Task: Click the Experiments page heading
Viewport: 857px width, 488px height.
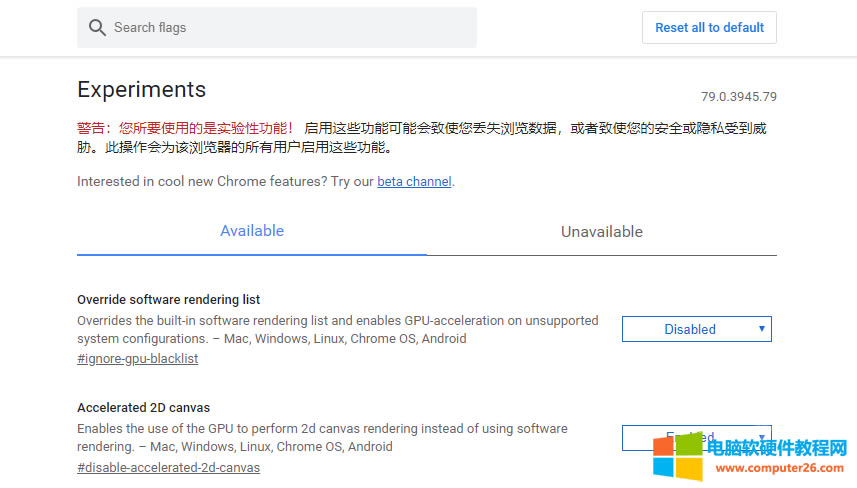Action: pos(141,89)
